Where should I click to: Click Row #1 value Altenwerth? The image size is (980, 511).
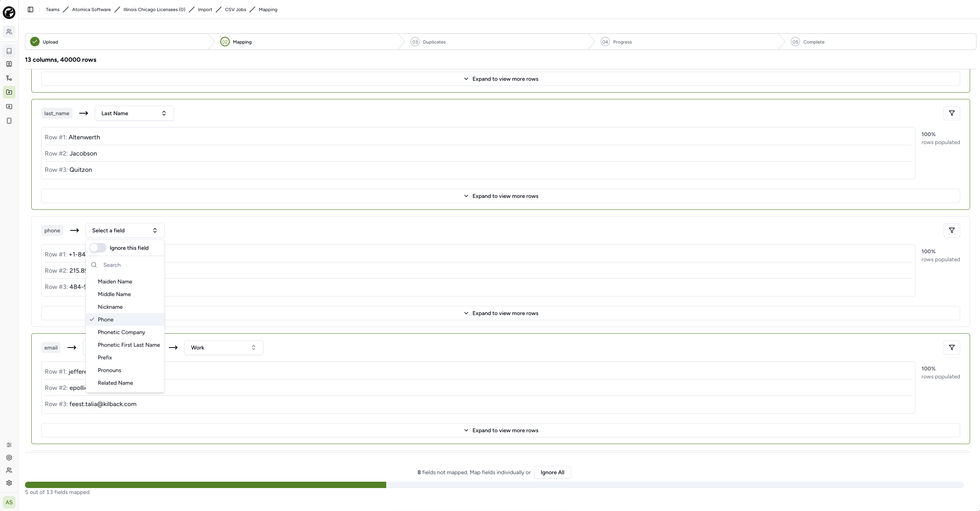click(x=84, y=137)
